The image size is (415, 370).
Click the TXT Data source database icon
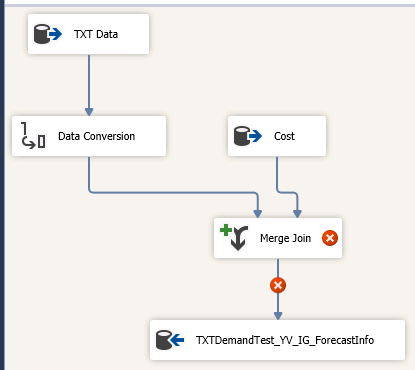point(48,34)
